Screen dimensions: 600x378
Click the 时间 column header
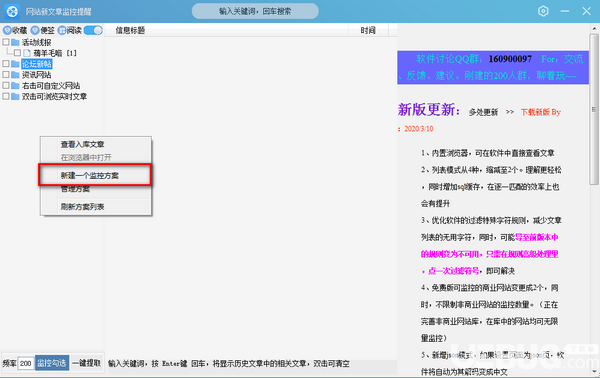pyautogui.click(x=368, y=30)
